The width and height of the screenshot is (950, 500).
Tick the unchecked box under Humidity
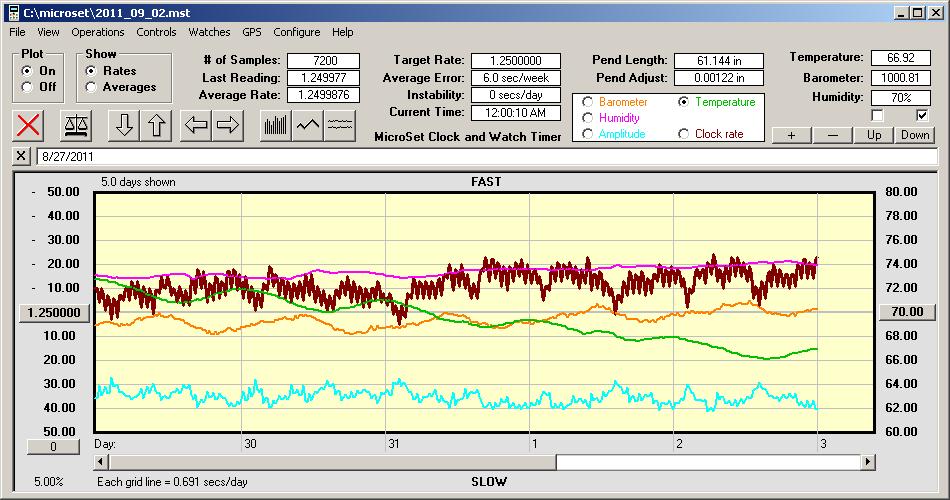click(x=877, y=115)
